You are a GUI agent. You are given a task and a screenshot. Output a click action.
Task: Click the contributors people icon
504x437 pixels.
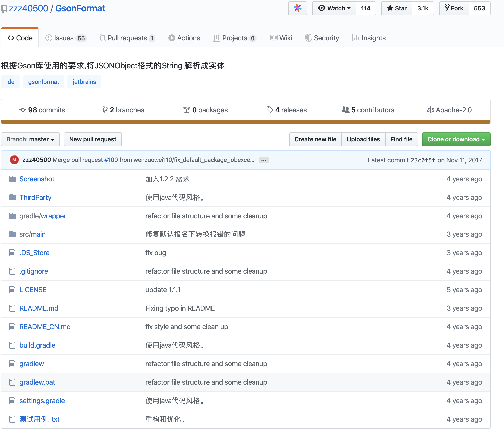(345, 110)
